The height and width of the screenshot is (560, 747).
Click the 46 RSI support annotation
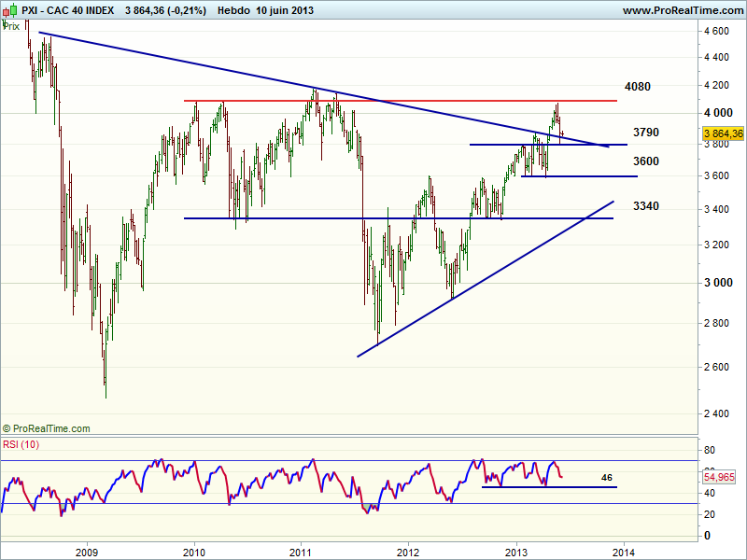pyautogui.click(x=606, y=478)
